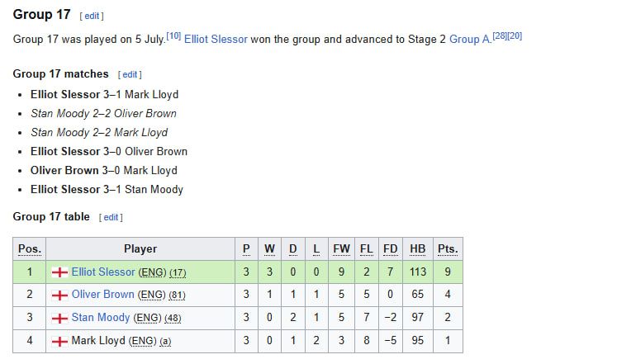Click England flag icon beside Elliot Slessor
617x364 pixels.
(59, 272)
